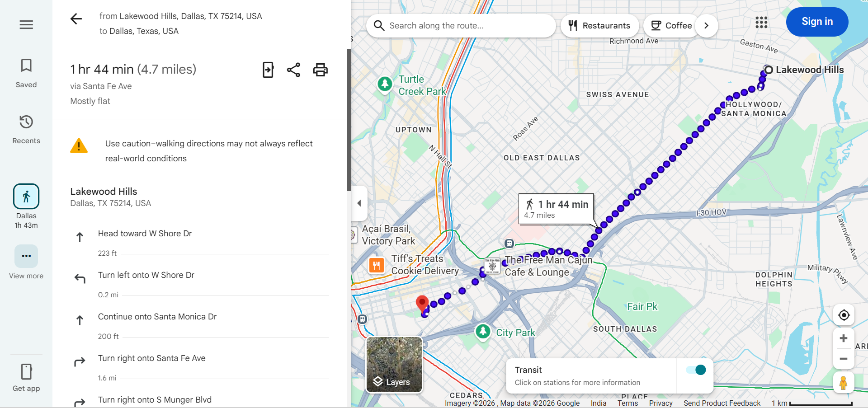Image resolution: width=868 pixels, height=408 pixels.
Task: Select the Street View pegman
Action: [x=844, y=382]
